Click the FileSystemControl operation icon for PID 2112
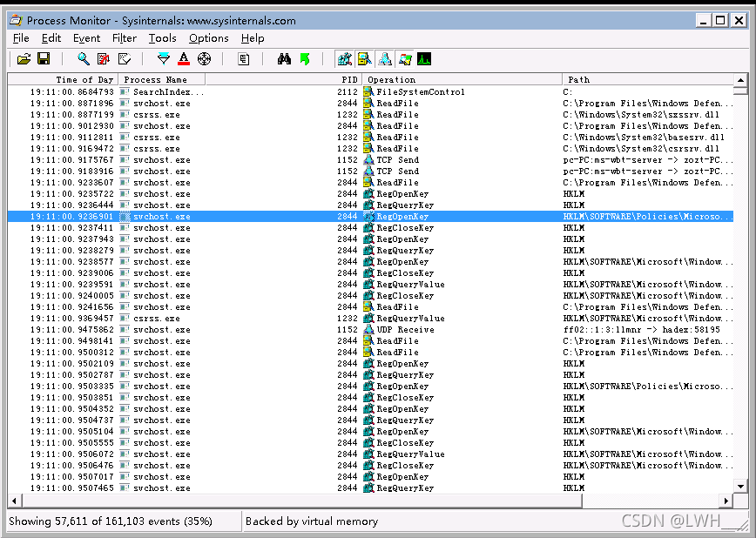 pyautogui.click(x=368, y=91)
